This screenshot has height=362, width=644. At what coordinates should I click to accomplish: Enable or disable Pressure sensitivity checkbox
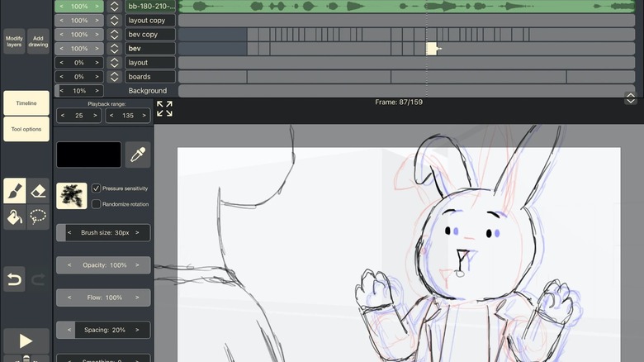pyautogui.click(x=96, y=188)
